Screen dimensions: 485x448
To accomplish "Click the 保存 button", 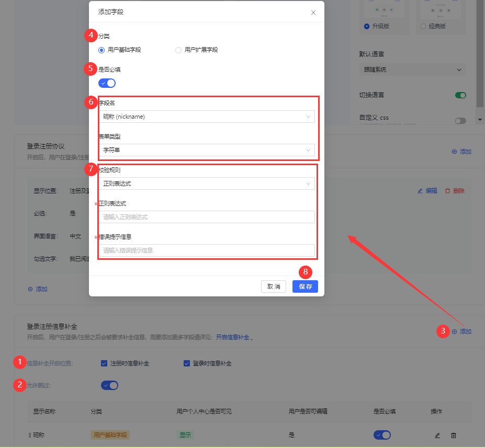I will 305,286.
